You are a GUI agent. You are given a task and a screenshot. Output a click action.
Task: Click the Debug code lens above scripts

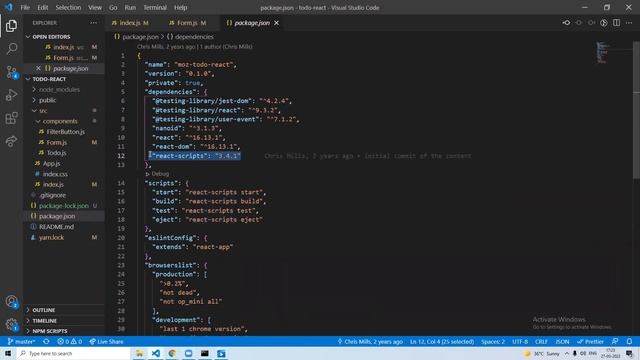157,174
